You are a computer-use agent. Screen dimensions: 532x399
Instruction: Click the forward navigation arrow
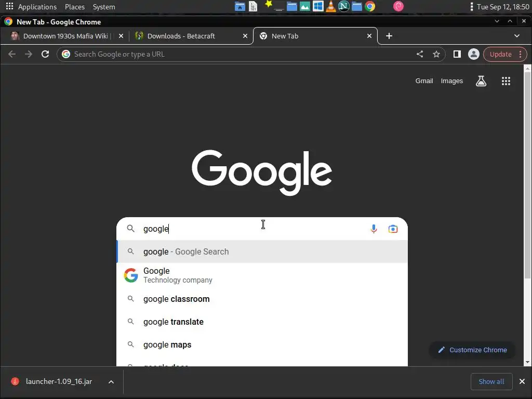[x=29, y=54]
